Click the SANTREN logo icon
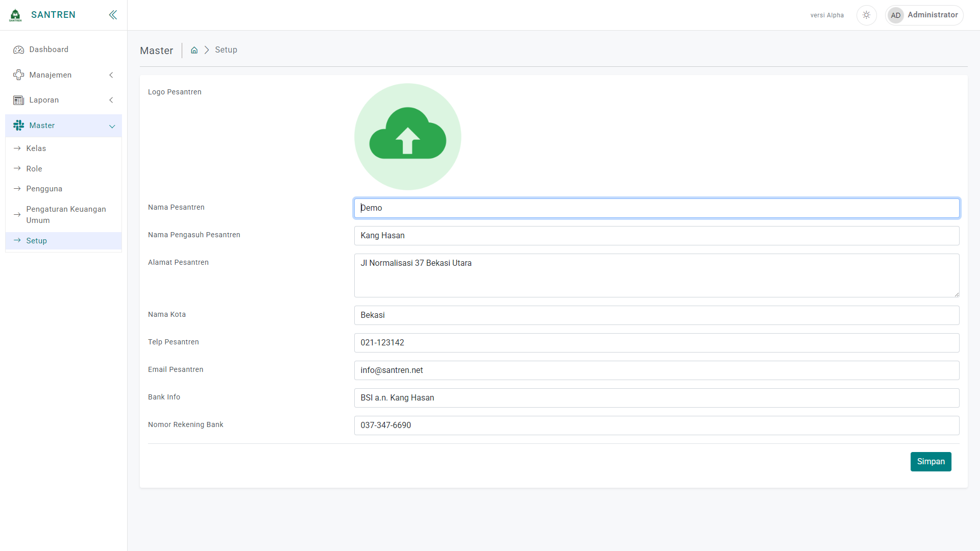 (15, 15)
